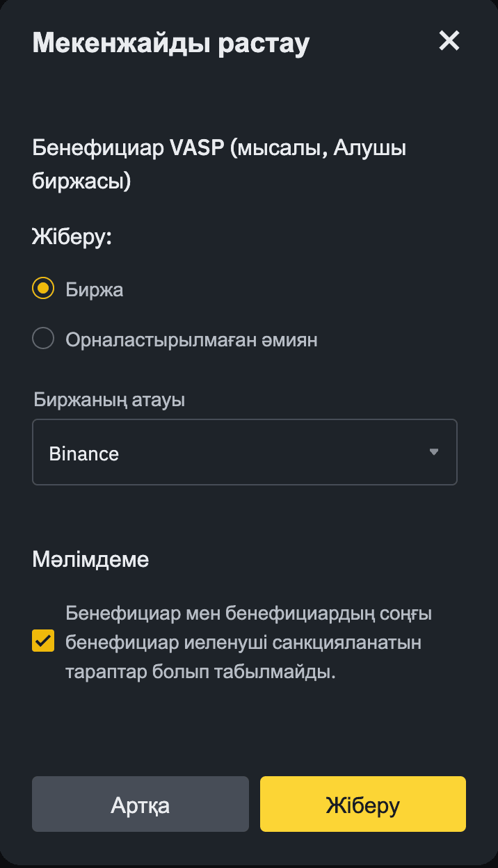Toggle the beneficiary declaration checkmark off
Image resolution: width=498 pixels, height=868 pixels.
[42, 641]
